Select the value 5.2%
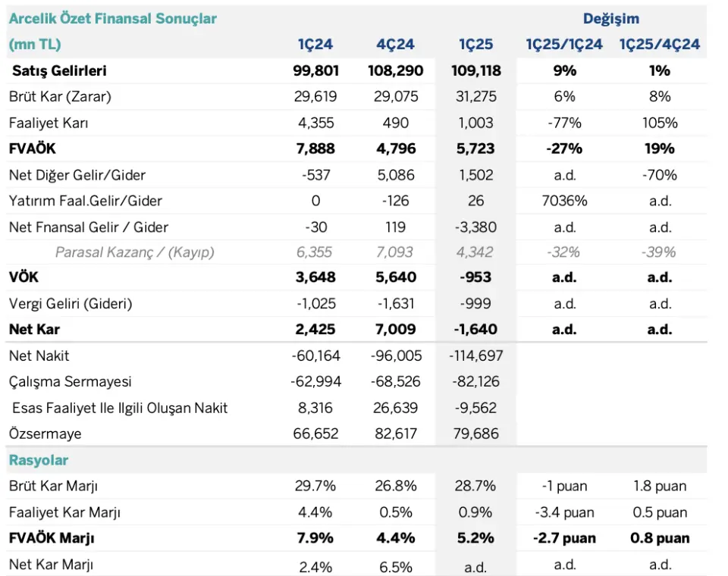This screenshot has height=576, width=728. tap(475, 538)
